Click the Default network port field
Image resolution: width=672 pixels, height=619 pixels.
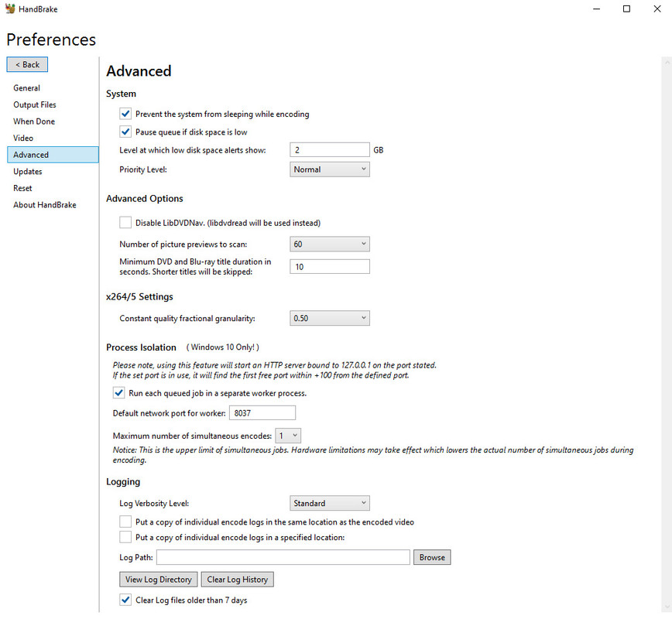(262, 413)
